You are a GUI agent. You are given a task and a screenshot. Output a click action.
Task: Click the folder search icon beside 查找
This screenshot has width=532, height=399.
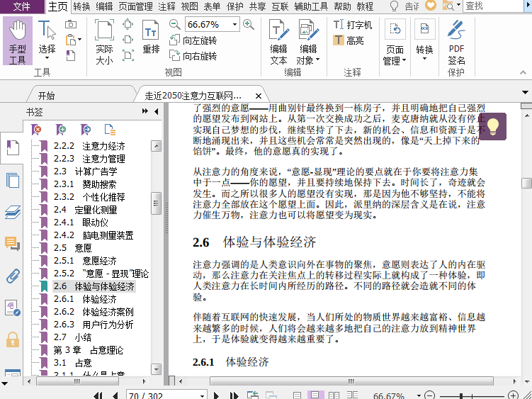[x=448, y=6]
